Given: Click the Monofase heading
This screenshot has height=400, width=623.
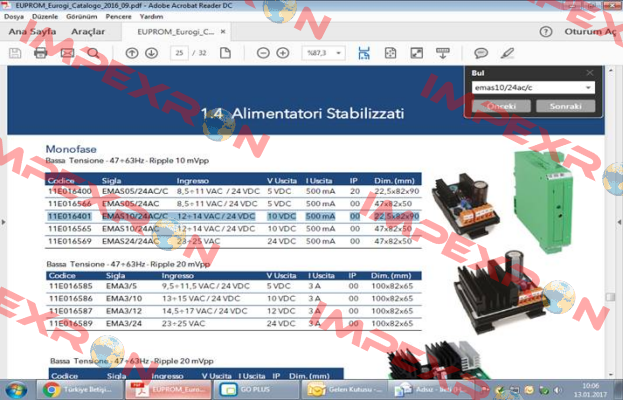Looking at the screenshot, I should (x=71, y=149).
